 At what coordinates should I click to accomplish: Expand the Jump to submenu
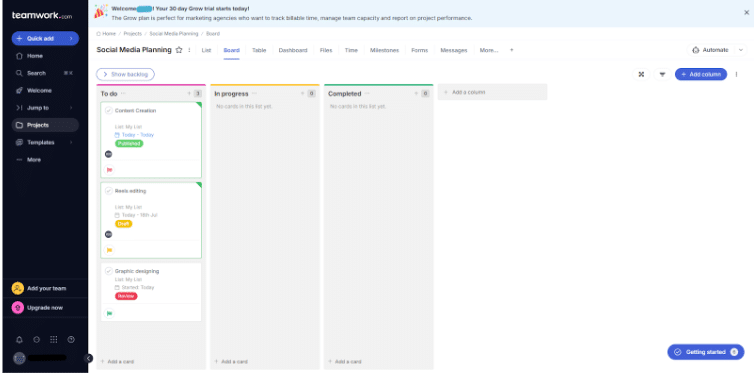click(x=71, y=108)
